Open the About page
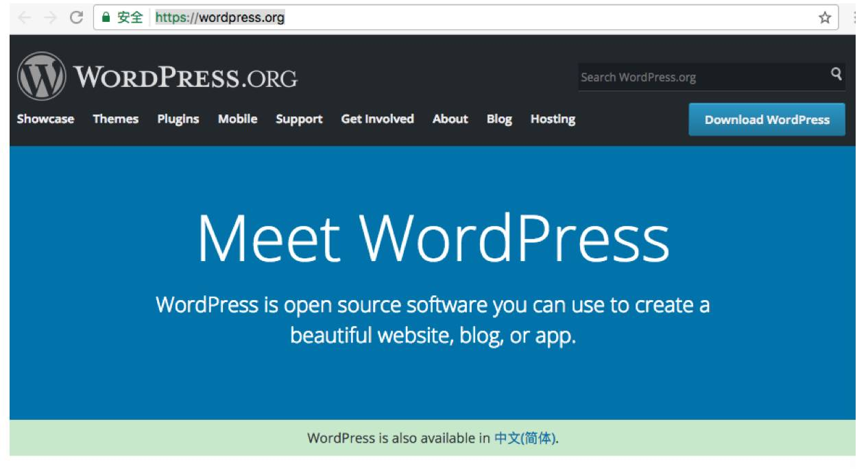 (450, 119)
